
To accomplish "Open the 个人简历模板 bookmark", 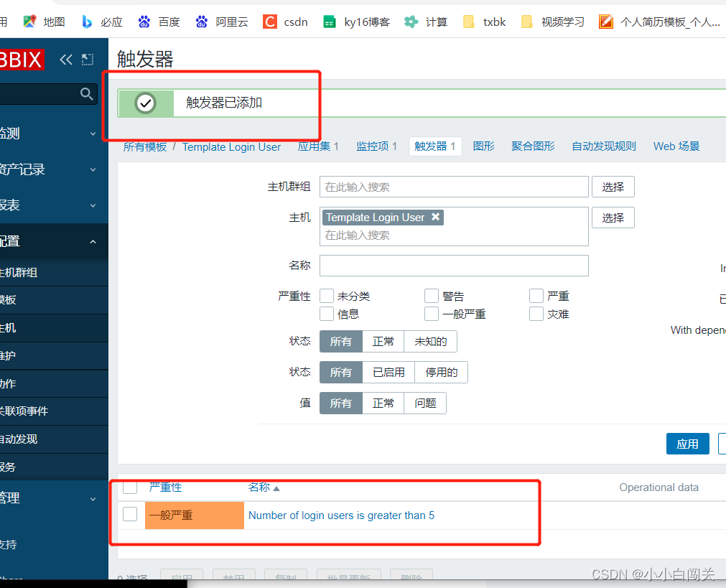I will pos(659,22).
